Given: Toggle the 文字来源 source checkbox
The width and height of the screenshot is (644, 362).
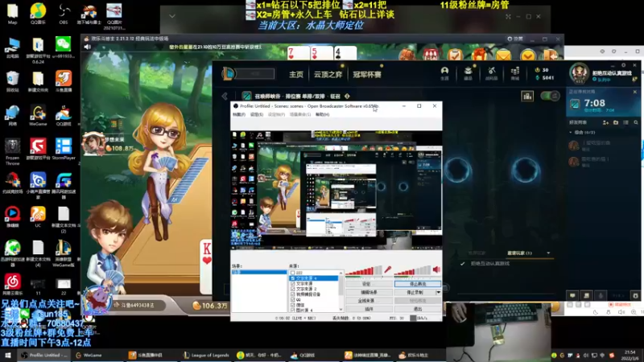Looking at the screenshot, I should tap(292, 284).
